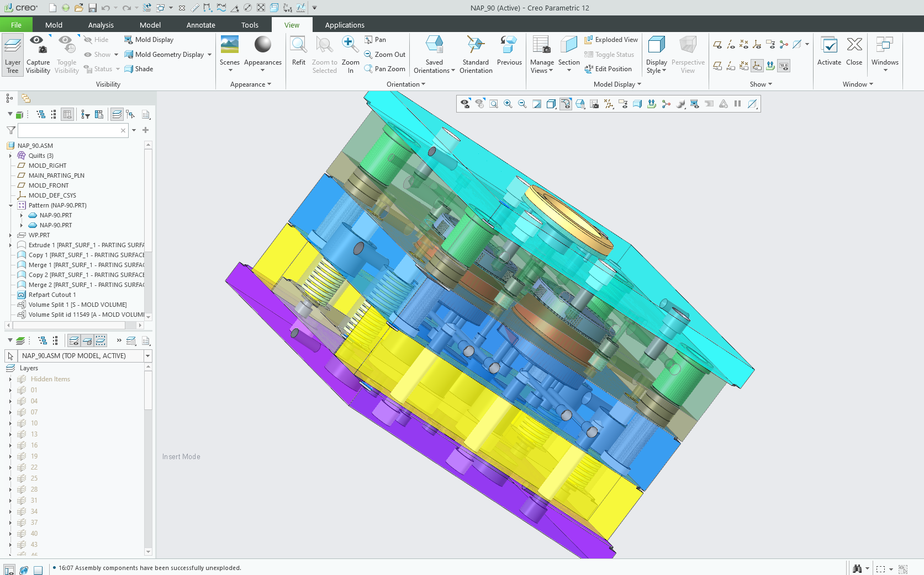Expand the Quilts (3) tree node
Viewport: 924px width, 575px height.
point(10,156)
